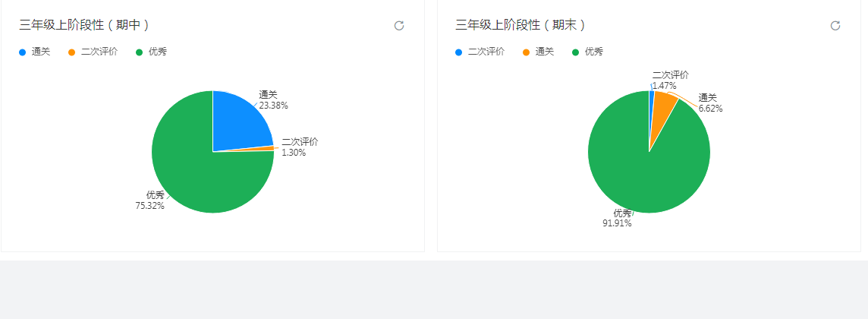This screenshot has height=319, width=868.
Task: Toggle 通关 legend in 期末 chart
Action: pyautogui.click(x=538, y=52)
